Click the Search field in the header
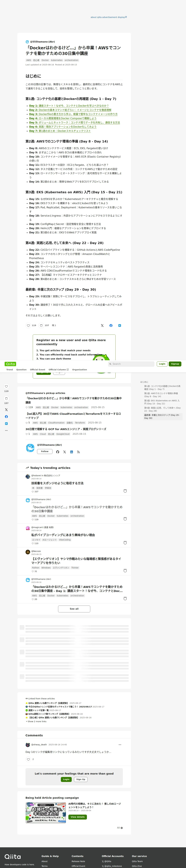This screenshot has height=868, width=186. coord(131,364)
